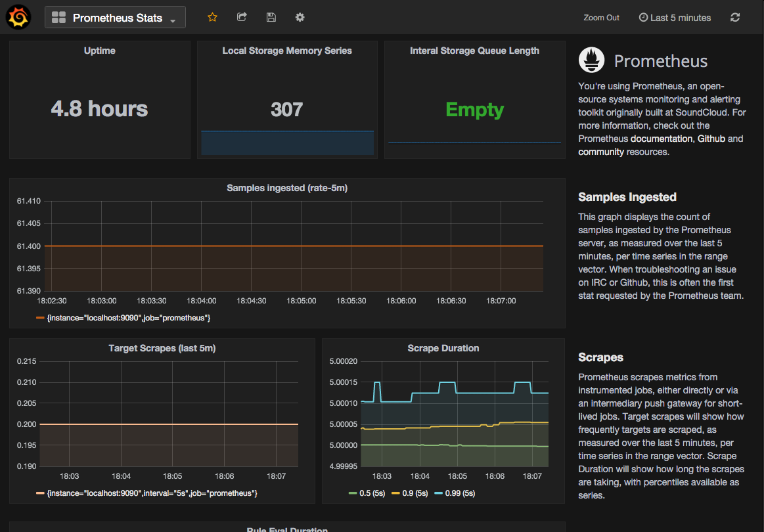
Task: Open Target Scrapes (last 5m) title menu
Action: pyautogui.click(x=162, y=348)
